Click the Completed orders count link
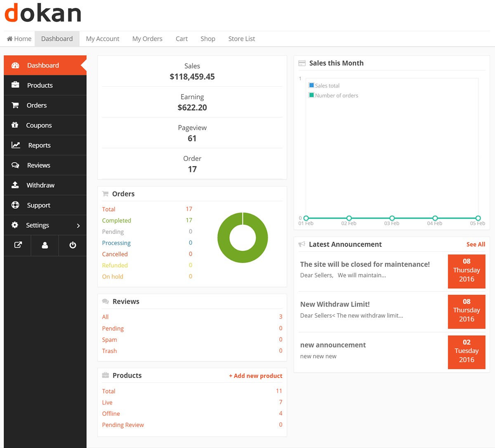Viewport: 495px width, 448px height. coord(116,220)
